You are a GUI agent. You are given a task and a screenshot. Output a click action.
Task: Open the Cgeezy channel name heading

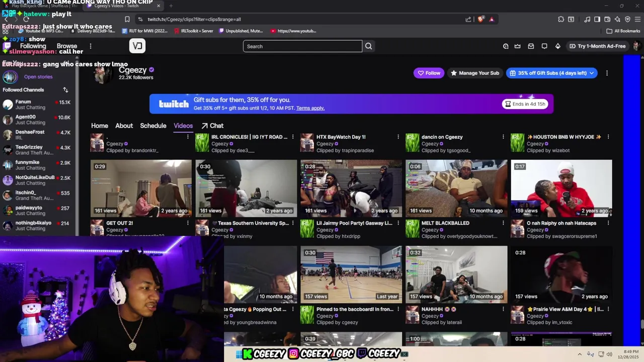pos(132,70)
